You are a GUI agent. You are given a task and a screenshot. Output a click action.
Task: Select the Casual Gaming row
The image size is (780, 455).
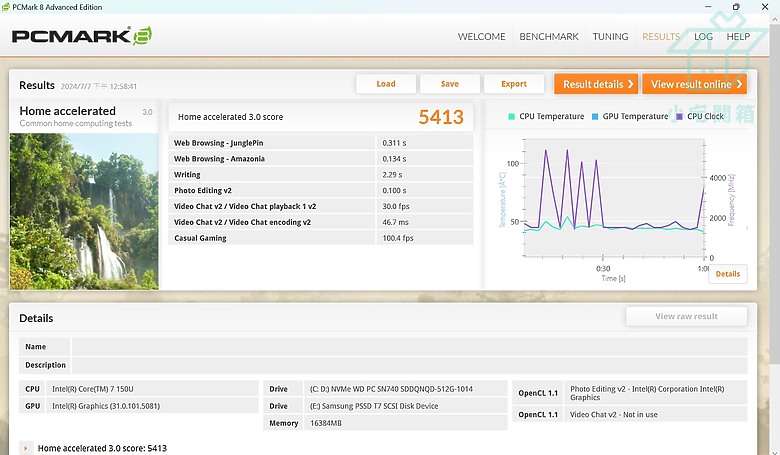pos(321,238)
